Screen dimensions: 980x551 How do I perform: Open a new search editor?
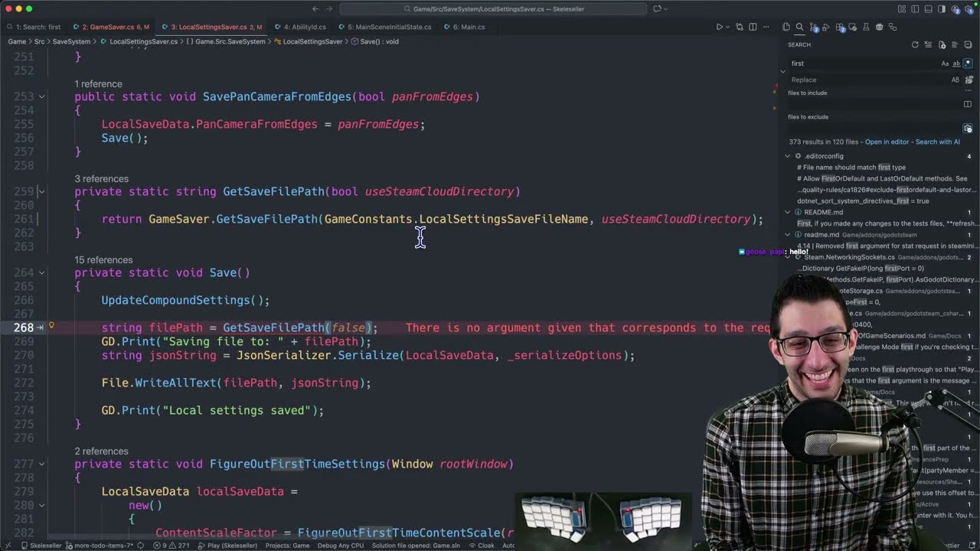(x=942, y=44)
